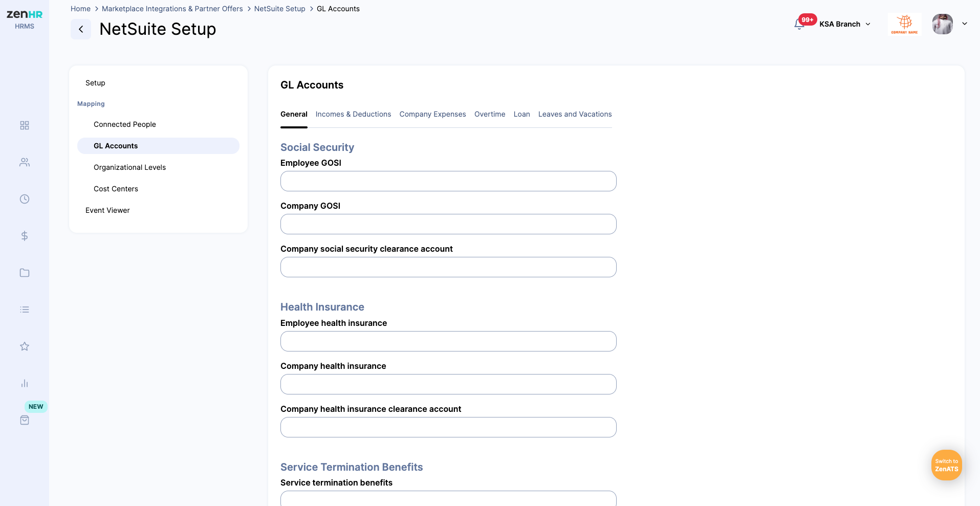This screenshot has width=980, height=506.
Task: Open the dashboard grid icon in sidebar
Action: click(x=25, y=125)
